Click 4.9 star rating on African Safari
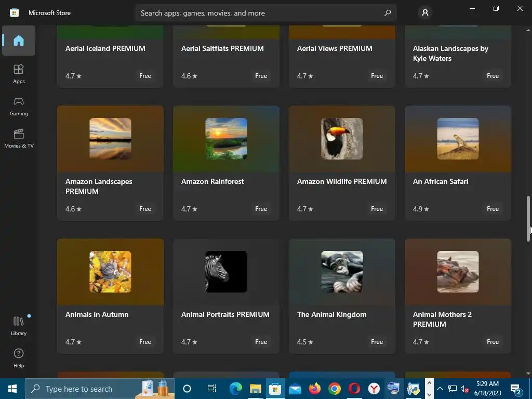Screen dimensions: 532x399 (421, 209)
